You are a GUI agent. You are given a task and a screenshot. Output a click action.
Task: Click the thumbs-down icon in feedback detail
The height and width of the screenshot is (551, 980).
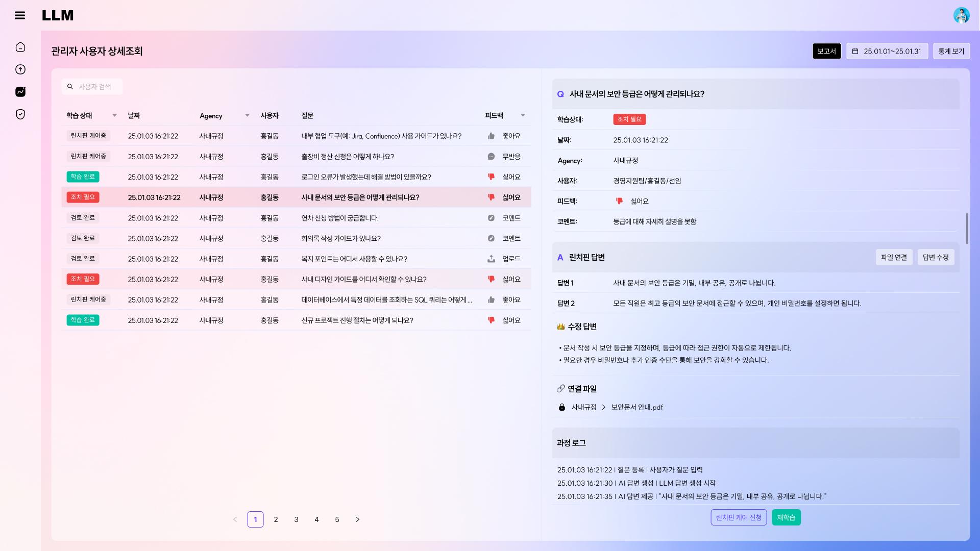tap(619, 201)
